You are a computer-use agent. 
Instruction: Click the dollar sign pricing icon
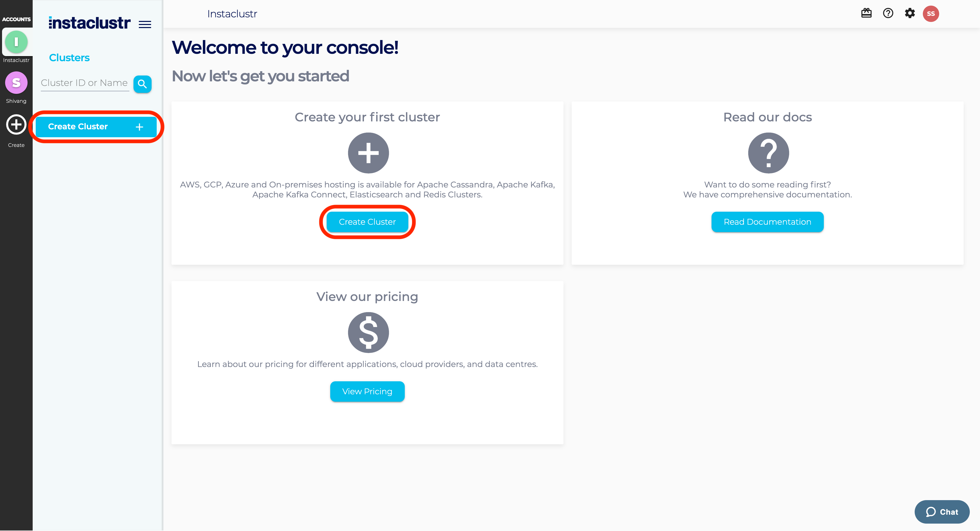coord(368,333)
